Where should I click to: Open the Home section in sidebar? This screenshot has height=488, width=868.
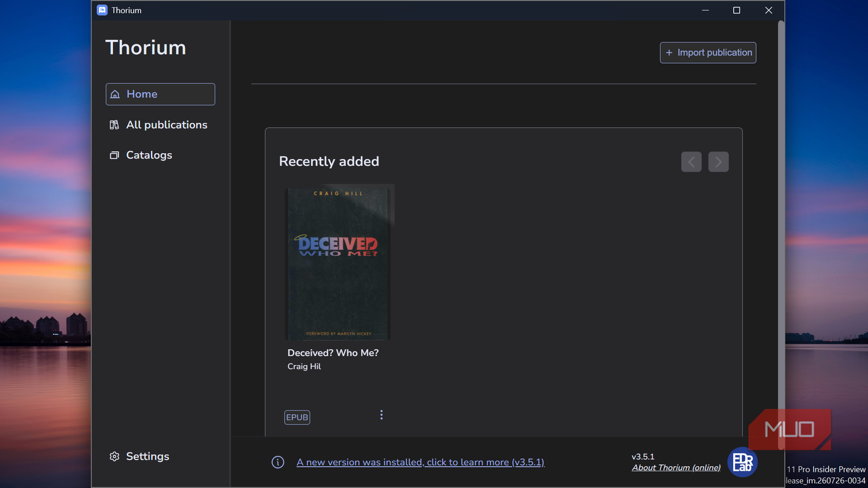point(160,94)
